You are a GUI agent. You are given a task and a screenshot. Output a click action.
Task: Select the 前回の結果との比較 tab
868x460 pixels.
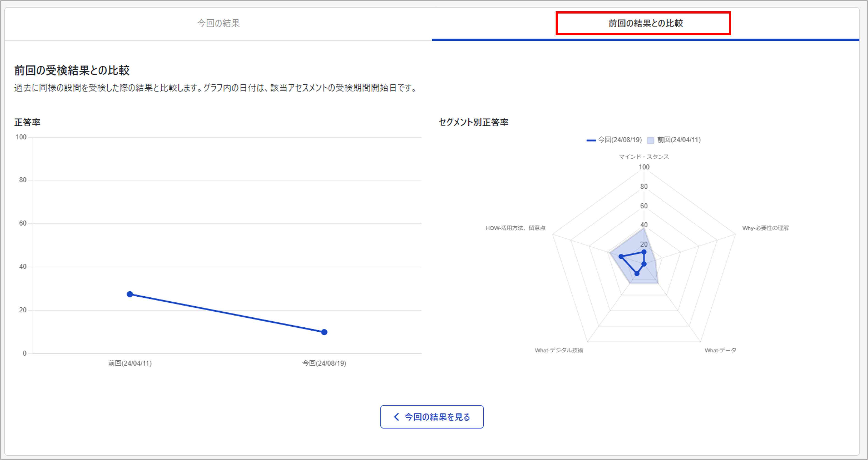click(645, 24)
